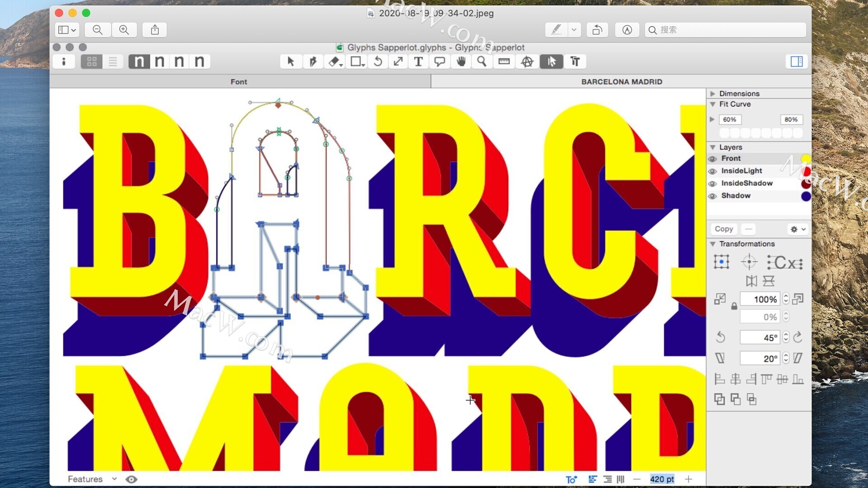Toggle visibility of Shadow layer

tap(713, 195)
